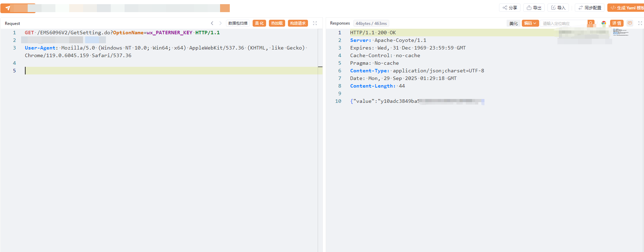Click the Content-Type header in the response
The height and width of the screenshot is (252, 644).
[417, 71]
